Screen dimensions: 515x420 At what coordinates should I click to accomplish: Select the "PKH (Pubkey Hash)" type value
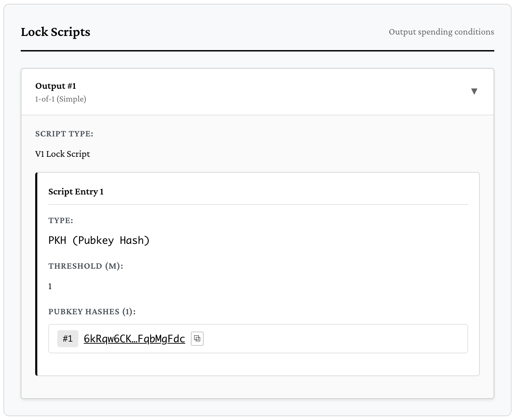(99, 240)
